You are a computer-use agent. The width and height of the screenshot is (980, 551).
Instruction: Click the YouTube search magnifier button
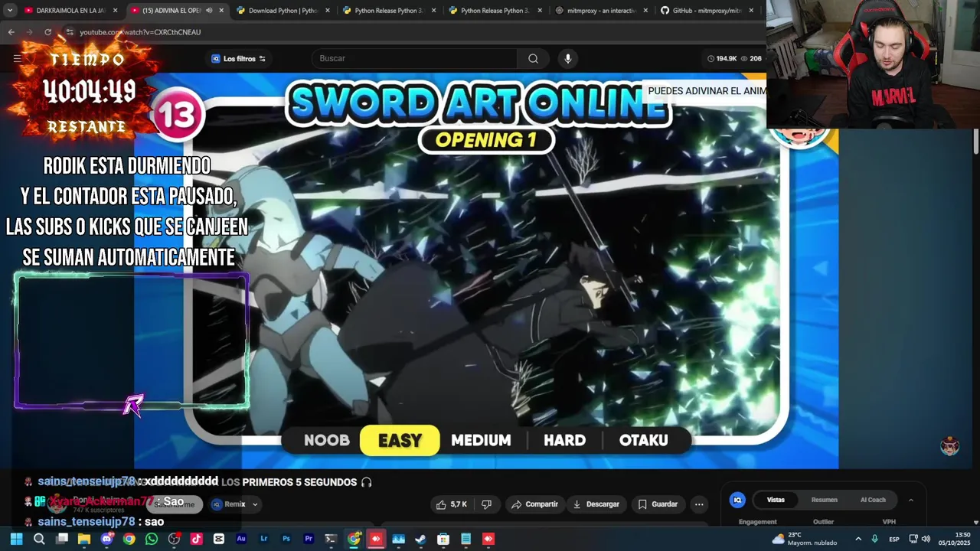tap(533, 58)
